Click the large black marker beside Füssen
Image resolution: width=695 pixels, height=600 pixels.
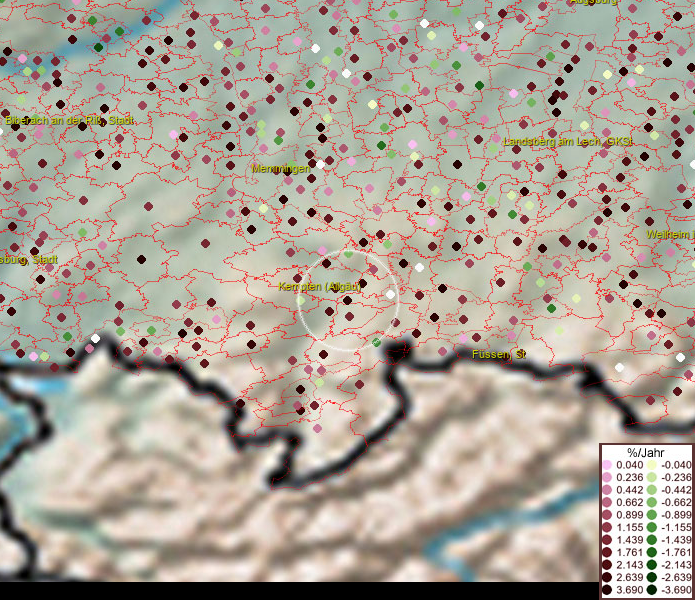[399, 349]
